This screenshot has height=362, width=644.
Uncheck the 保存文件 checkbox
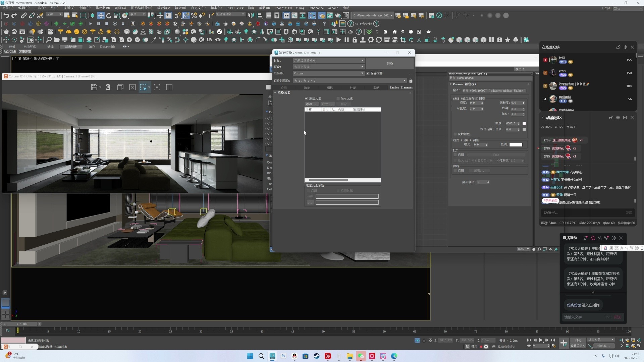click(x=368, y=73)
